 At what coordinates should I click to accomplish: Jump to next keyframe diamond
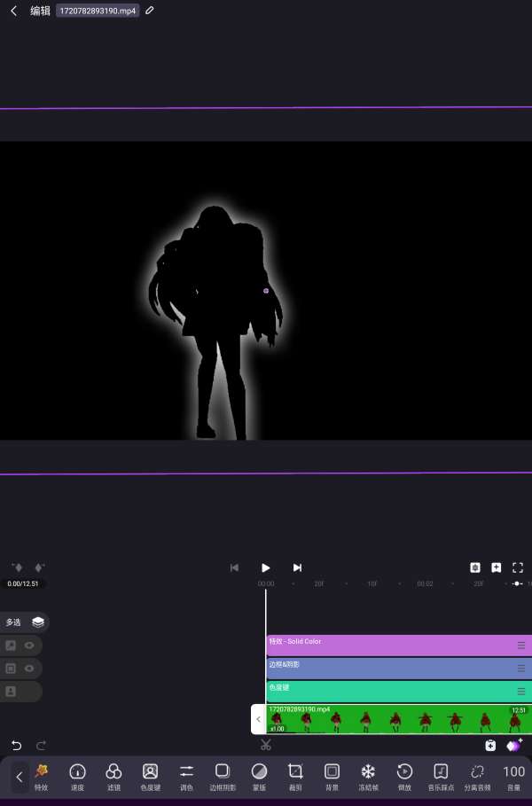[39, 567]
